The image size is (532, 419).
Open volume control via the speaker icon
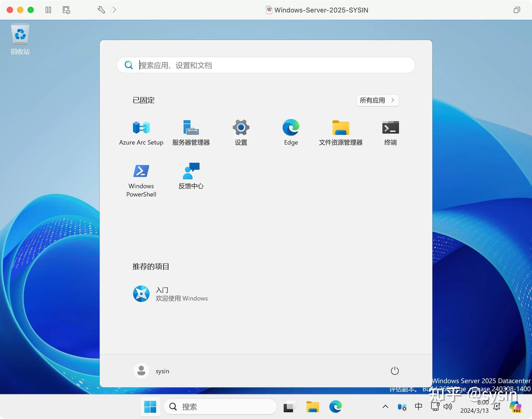point(448,407)
